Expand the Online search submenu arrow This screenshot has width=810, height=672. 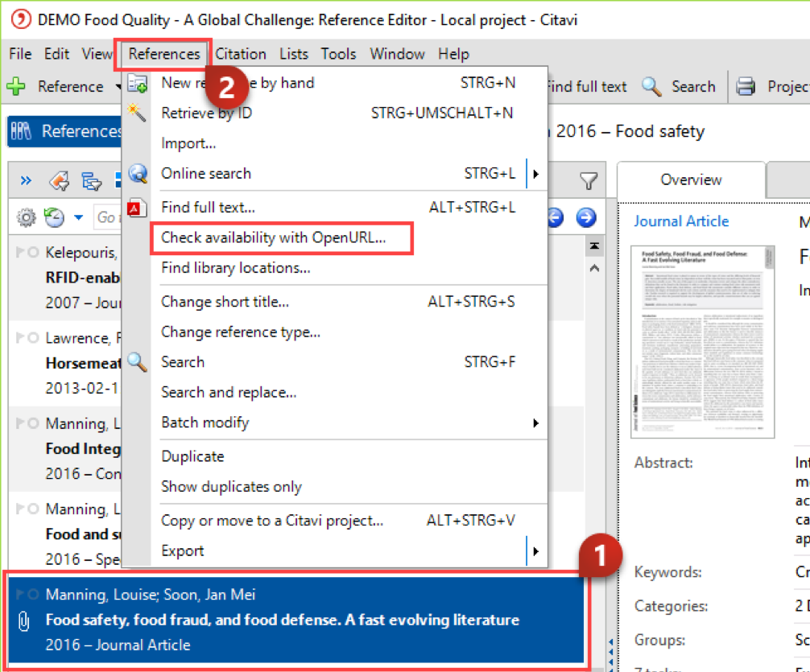point(535,174)
